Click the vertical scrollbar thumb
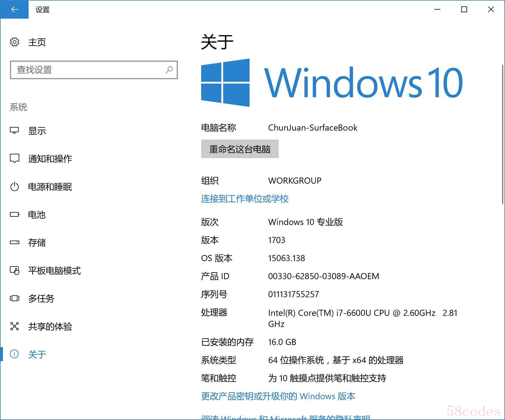The image size is (505, 420). tap(503, 134)
